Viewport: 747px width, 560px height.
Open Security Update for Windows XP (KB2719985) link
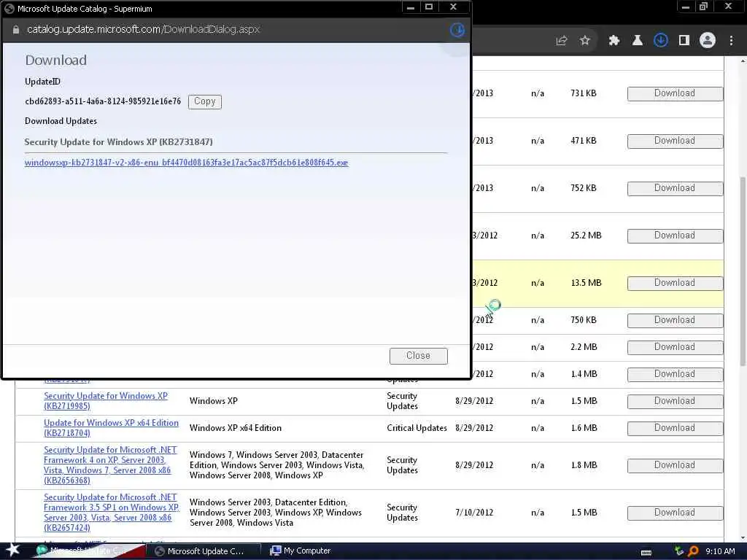coord(106,401)
